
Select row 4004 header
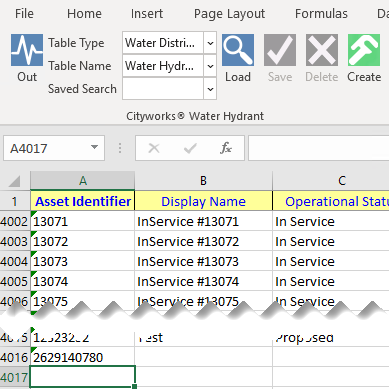15,262
